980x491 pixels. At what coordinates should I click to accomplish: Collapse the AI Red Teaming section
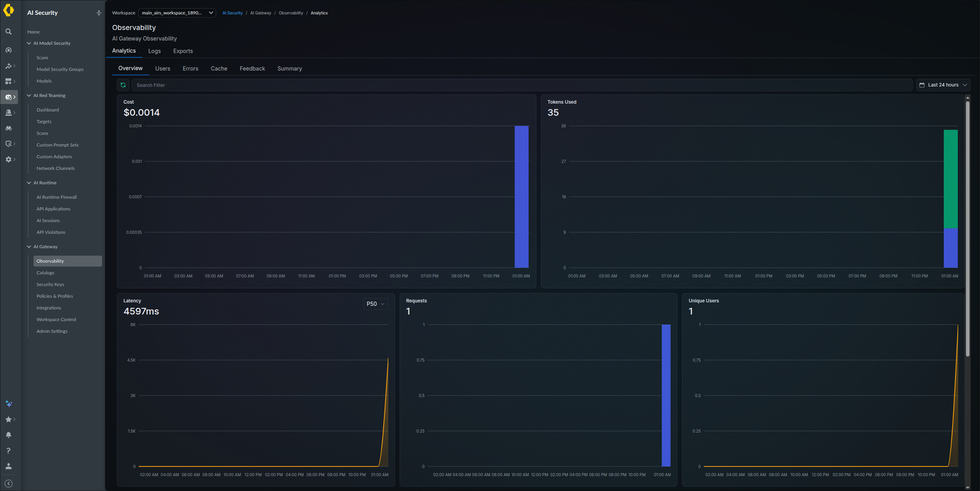(x=29, y=96)
